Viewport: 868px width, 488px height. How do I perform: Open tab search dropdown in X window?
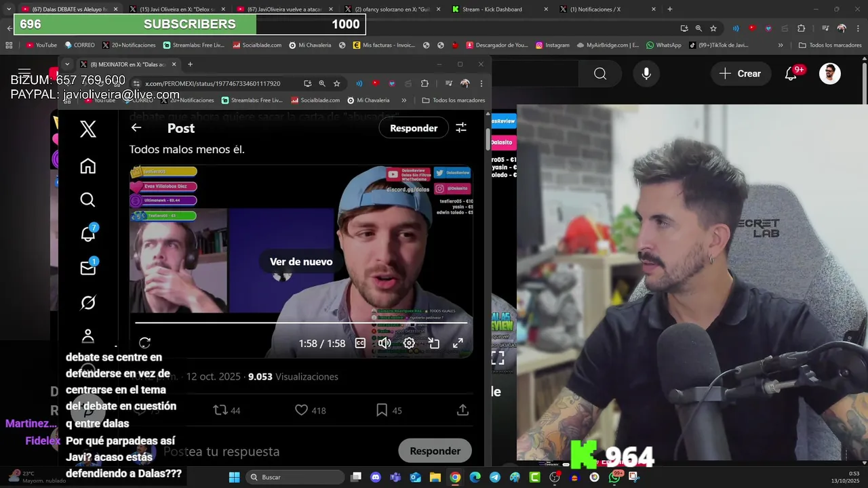point(67,64)
